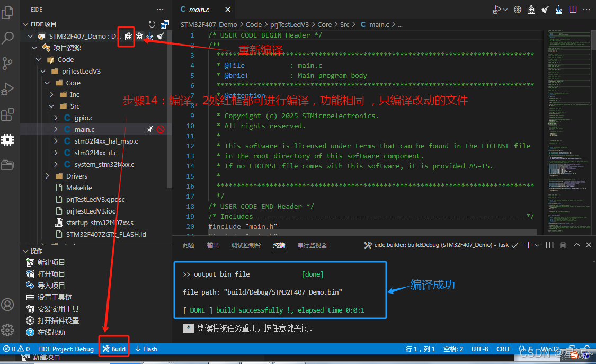Screen dimensions: 596x364
Task: Open editor more actions ellipsis
Action: tap(586, 10)
